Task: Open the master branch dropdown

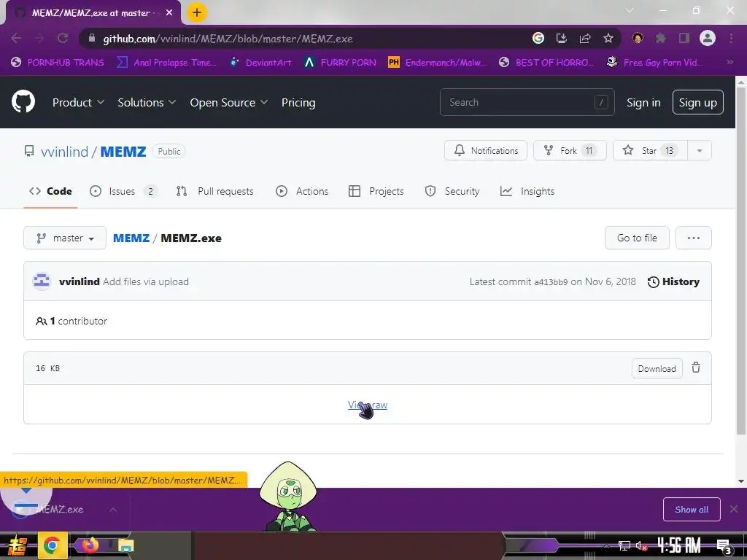Action: click(x=65, y=238)
